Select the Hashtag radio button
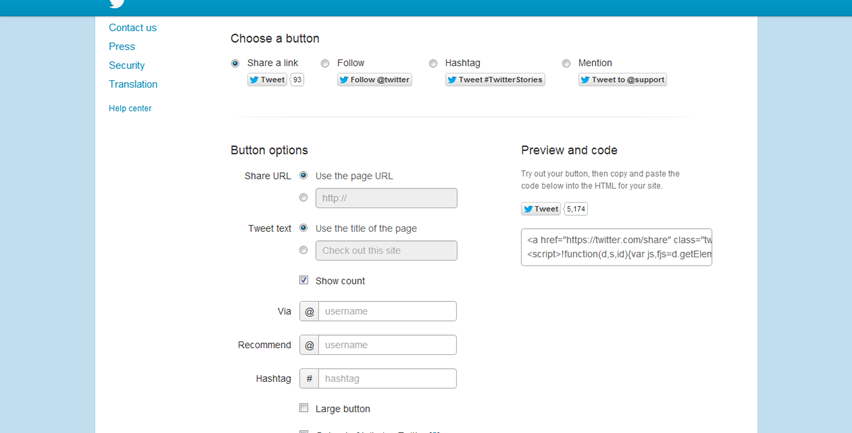Viewport: 852px width, 433px height. click(x=433, y=64)
